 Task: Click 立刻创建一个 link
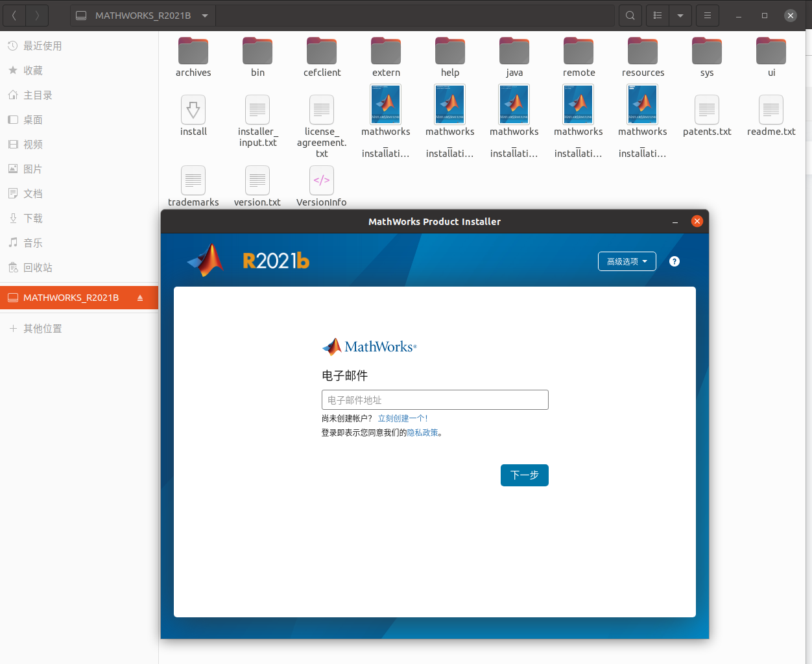click(x=403, y=418)
